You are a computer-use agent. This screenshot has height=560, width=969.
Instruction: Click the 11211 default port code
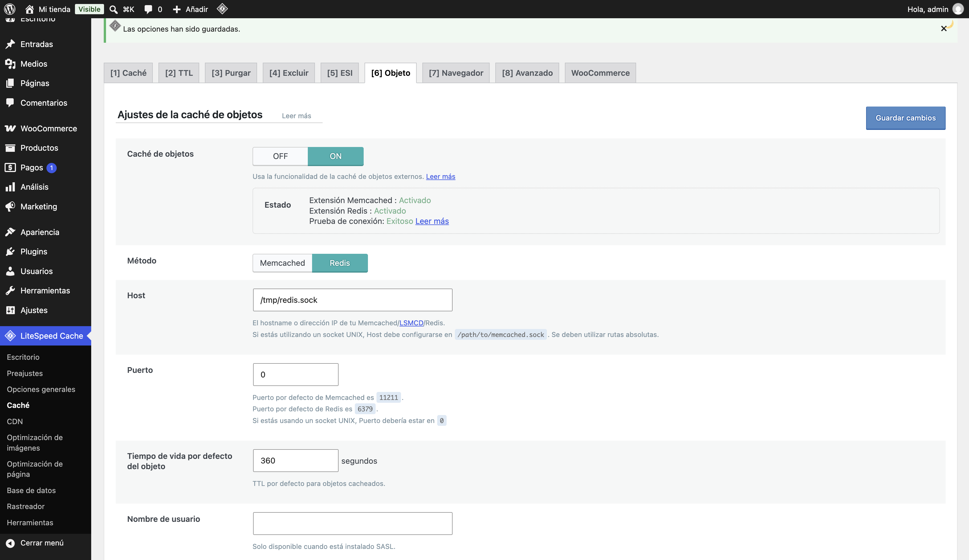tap(388, 397)
